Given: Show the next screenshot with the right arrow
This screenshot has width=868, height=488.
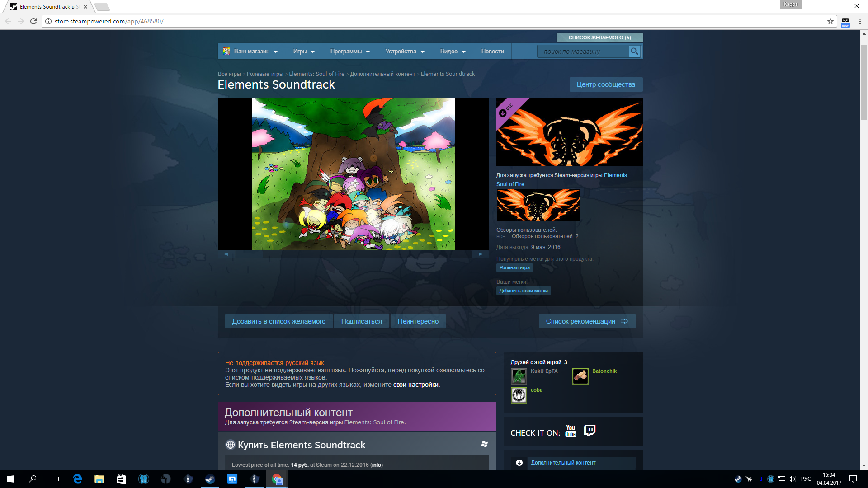Looking at the screenshot, I should point(480,254).
